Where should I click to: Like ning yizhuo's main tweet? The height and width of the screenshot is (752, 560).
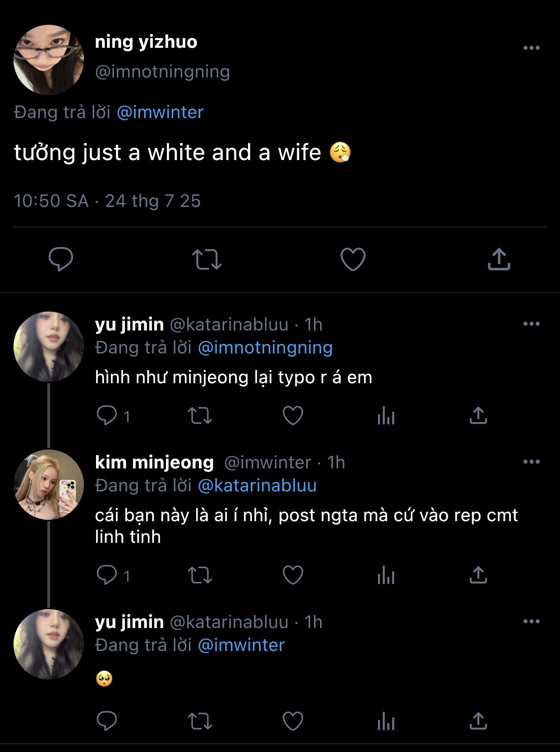353,259
